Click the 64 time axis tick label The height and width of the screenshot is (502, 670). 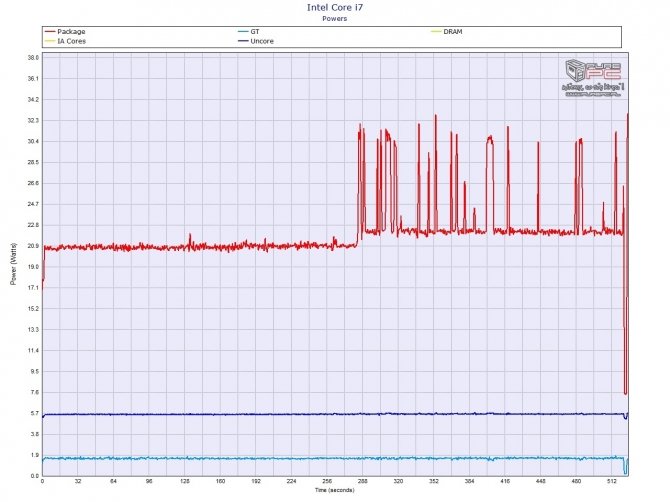coord(113,481)
